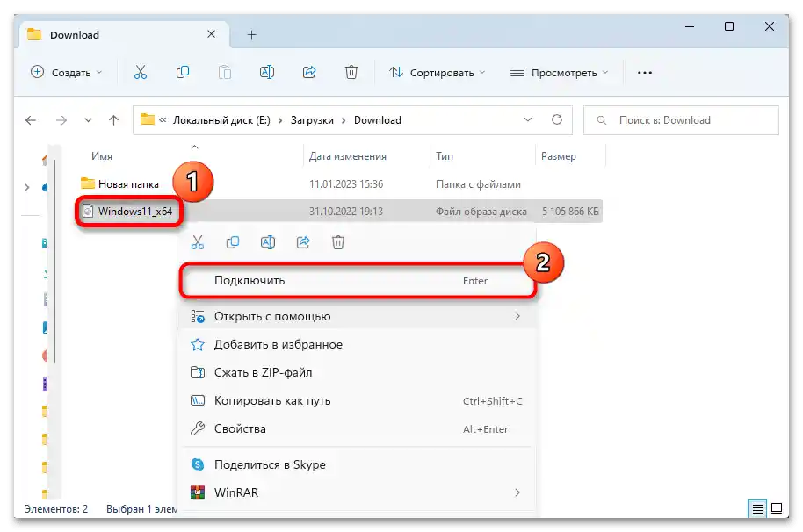Click the Share icon on the toolbar
Screen dimensions: 803x532
pyautogui.click(x=309, y=72)
